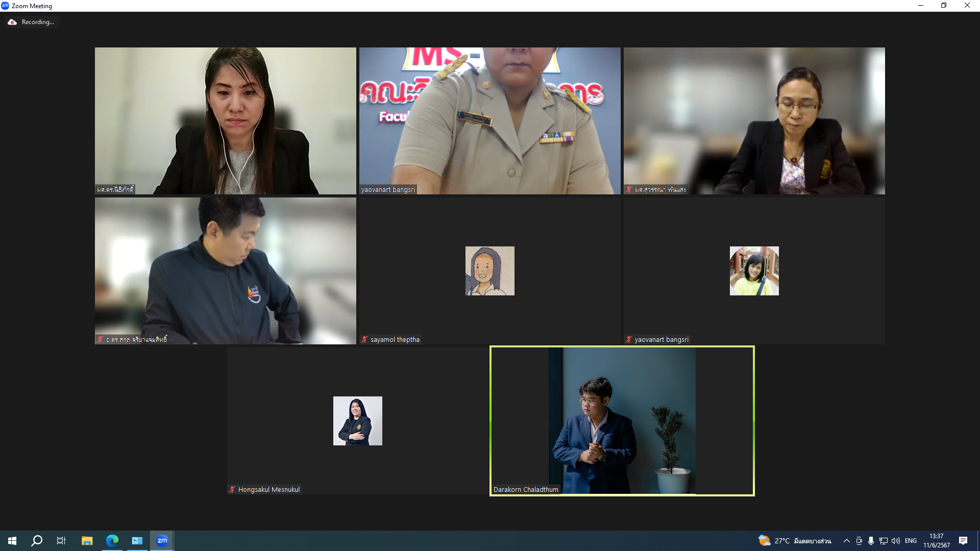The height and width of the screenshot is (551, 980).
Task: Open the taskbar Search
Action: point(37,540)
